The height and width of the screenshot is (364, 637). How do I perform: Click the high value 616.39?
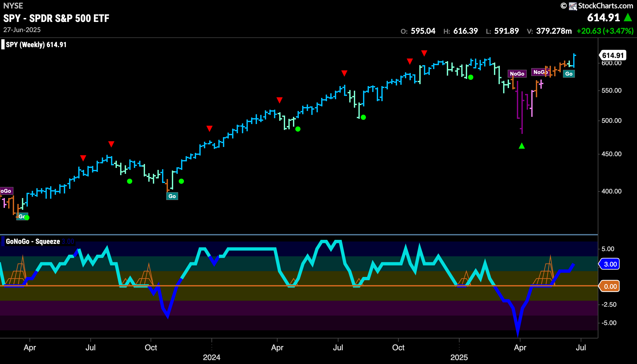coord(465,31)
